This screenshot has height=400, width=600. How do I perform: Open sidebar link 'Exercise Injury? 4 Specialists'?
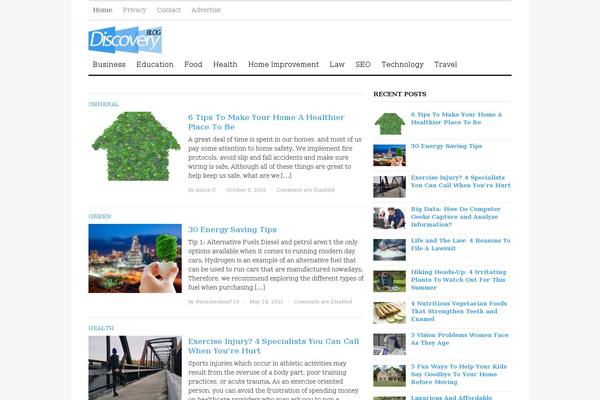coord(461,181)
